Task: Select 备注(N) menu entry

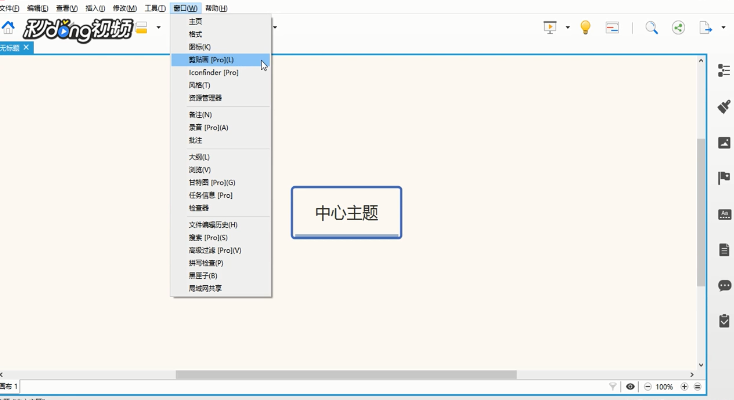Action: [x=220, y=115]
